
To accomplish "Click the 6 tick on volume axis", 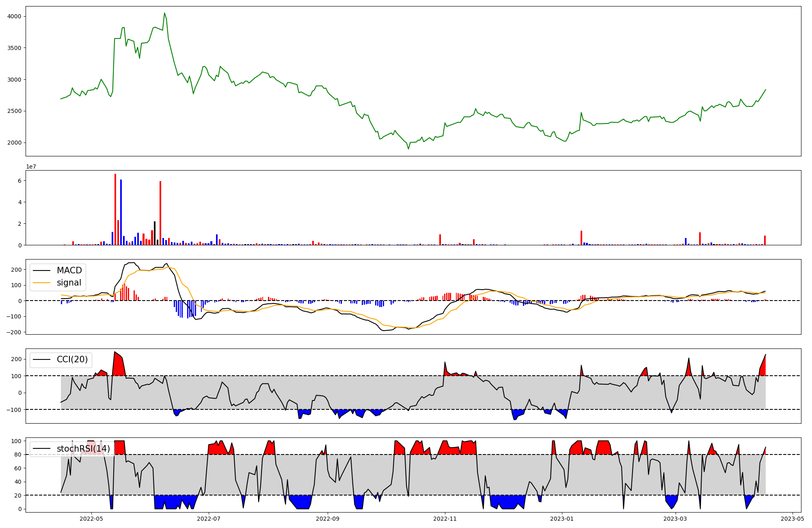I will (20, 181).
